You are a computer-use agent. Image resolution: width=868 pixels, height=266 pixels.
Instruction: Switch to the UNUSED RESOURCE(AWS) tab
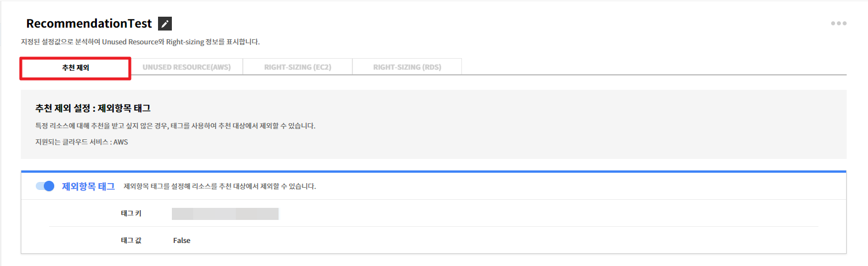[186, 67]
